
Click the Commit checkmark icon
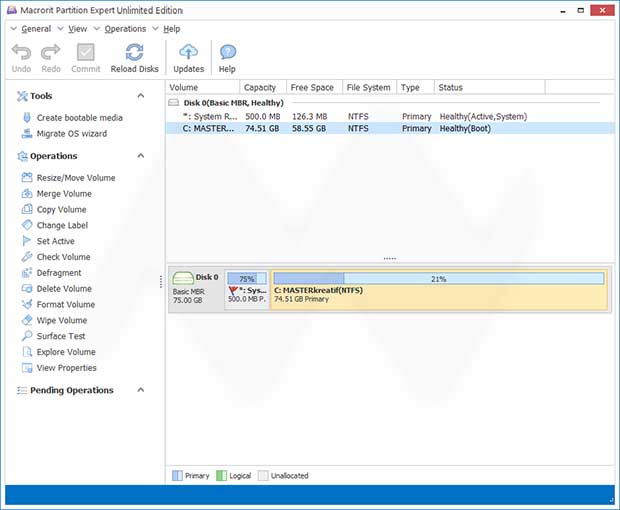click(85, 52)
